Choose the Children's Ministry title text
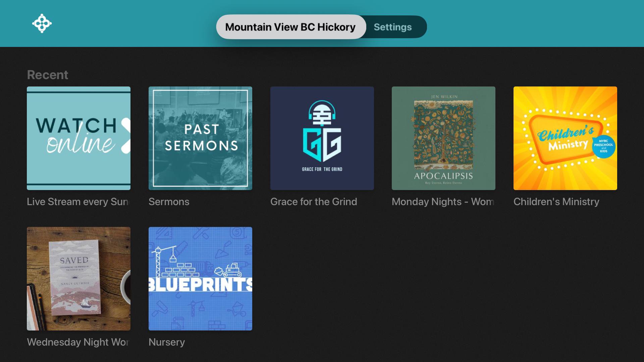The width and height of the screenshot is (644, 362). pyautogui.click(x=556, y=202)
